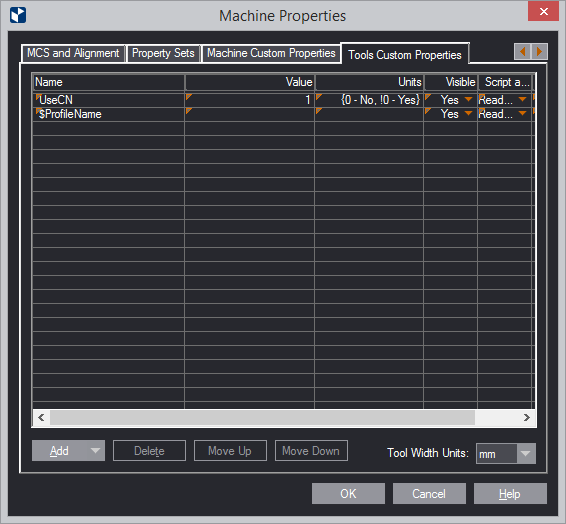Click Read... in UseCN row

point(496,100)
